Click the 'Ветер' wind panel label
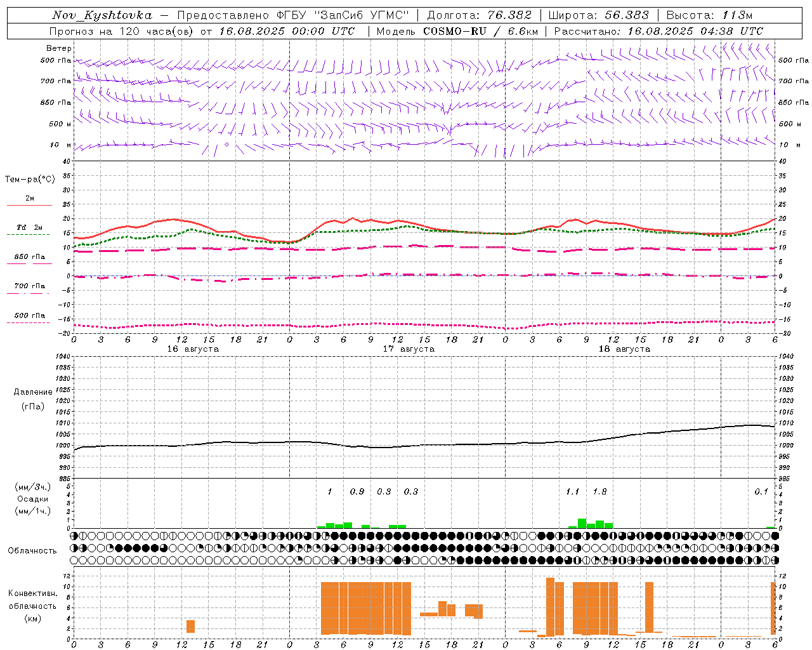Viewport: 812px width, 650px height. 59,48
